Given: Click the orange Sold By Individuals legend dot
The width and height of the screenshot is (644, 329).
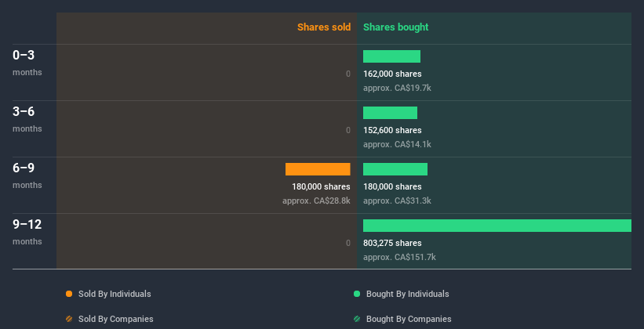Looking at the screenshot, I should click(x=69, y=294).
